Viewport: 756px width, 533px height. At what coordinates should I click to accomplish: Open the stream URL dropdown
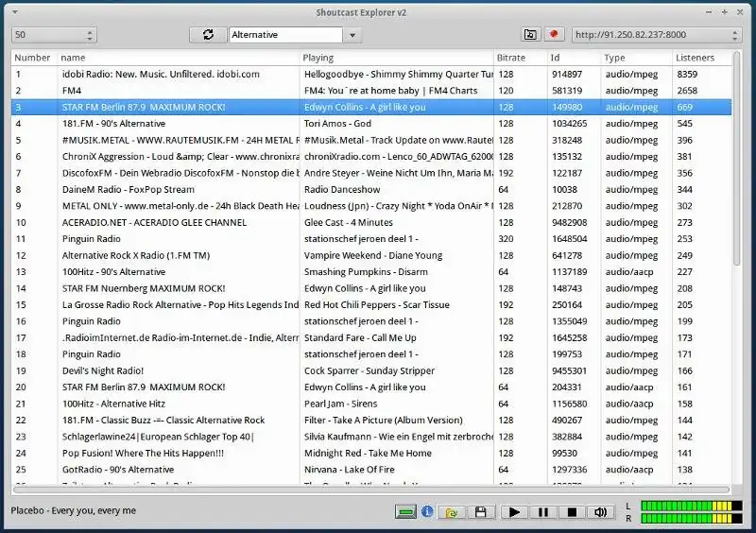(735, 35)
